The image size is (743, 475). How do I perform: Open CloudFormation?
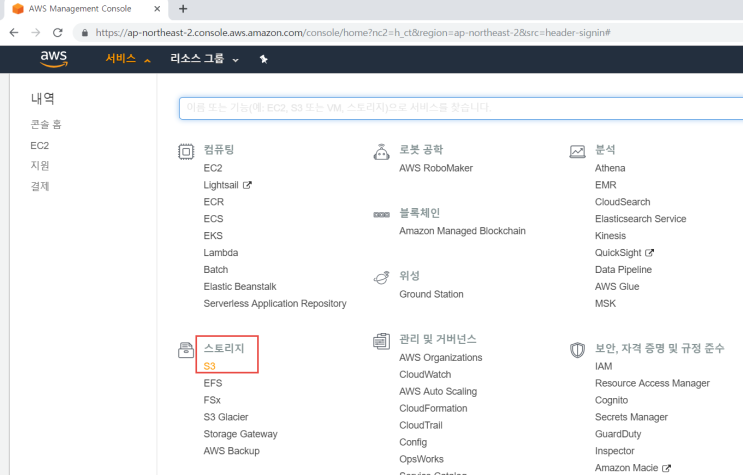pos(433,409)
